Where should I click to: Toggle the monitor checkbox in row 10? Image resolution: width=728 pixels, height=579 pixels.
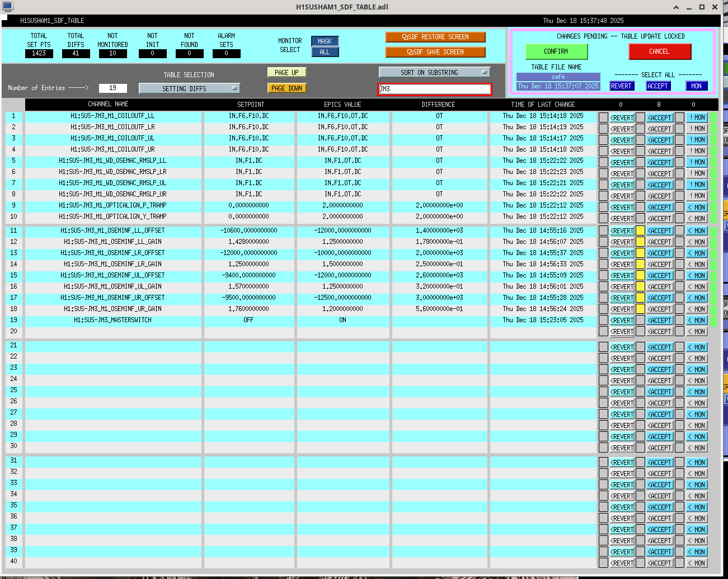point(679,218)
